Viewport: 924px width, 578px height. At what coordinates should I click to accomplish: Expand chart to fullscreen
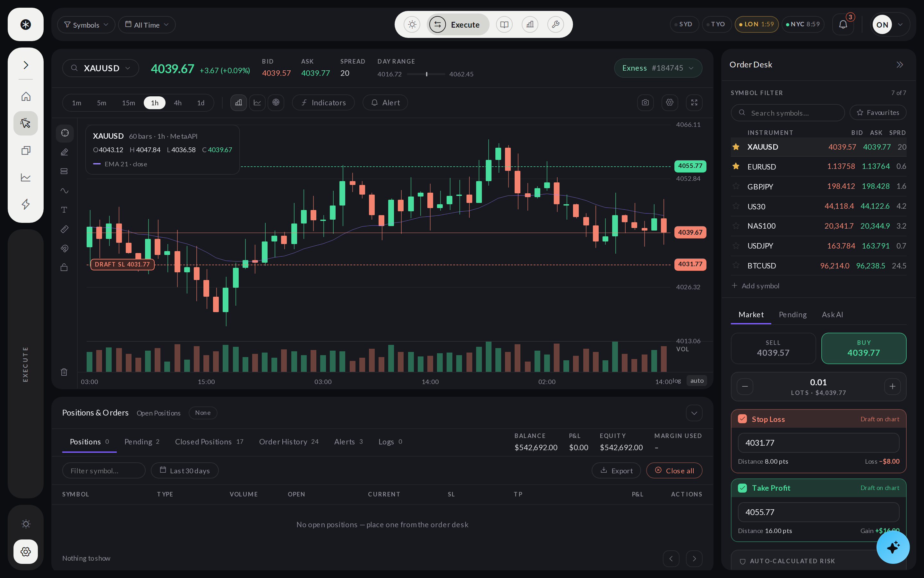click(x=694, y=102)
